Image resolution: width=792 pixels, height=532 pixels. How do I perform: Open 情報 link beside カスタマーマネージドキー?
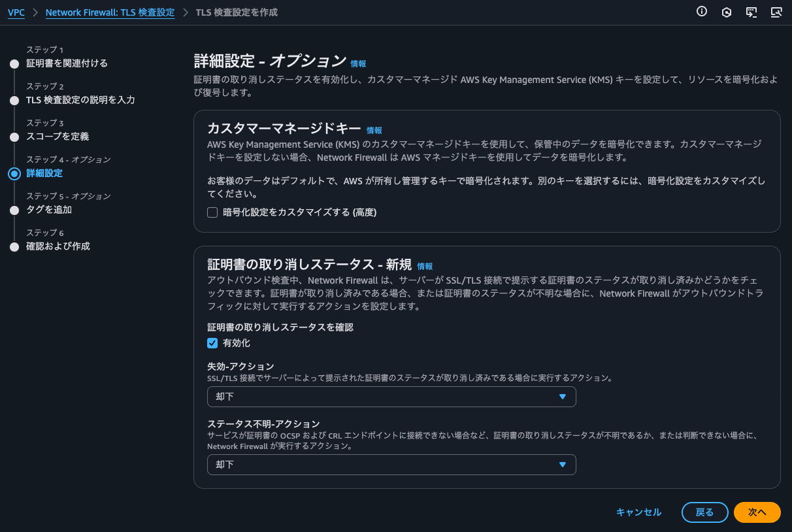point(374,131)
